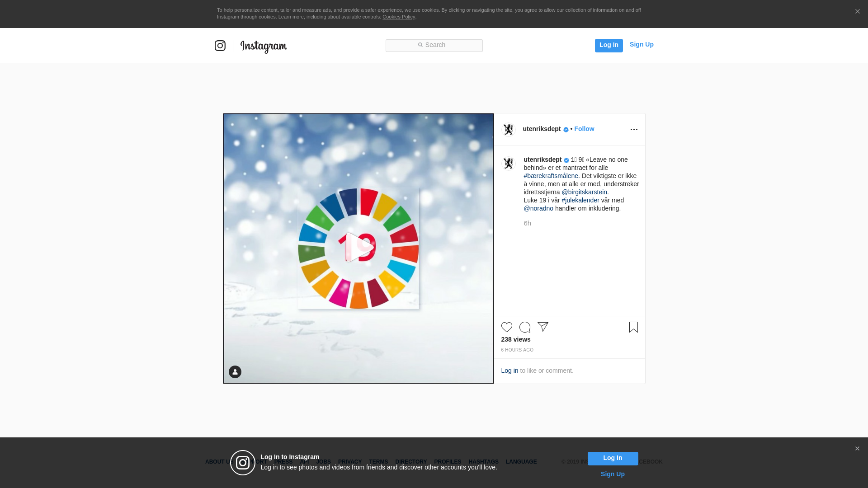Click the Instagram camera logo in header
868x488 pixels.
coord(220,46)
